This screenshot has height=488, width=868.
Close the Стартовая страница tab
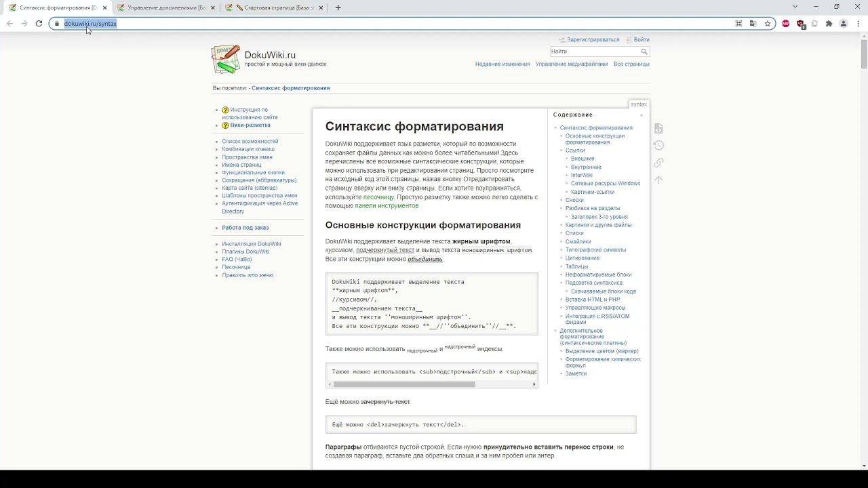pyautogui.click(x=321, y=7)
